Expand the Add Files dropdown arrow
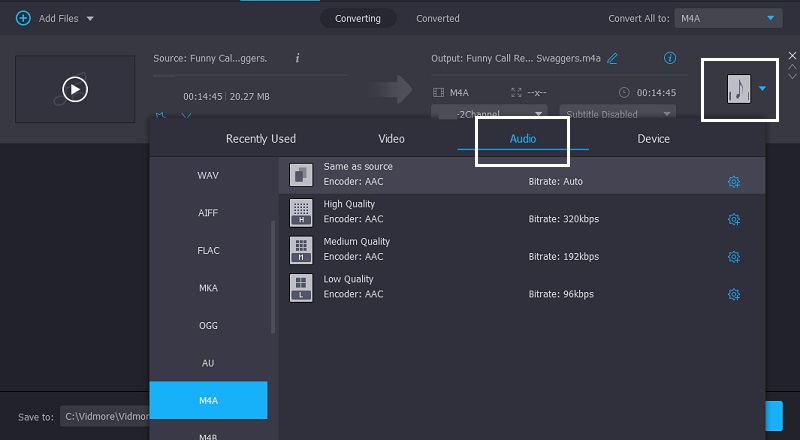This screenshot has width=800, height=440. pyautogui.click(x=90, y=18)
